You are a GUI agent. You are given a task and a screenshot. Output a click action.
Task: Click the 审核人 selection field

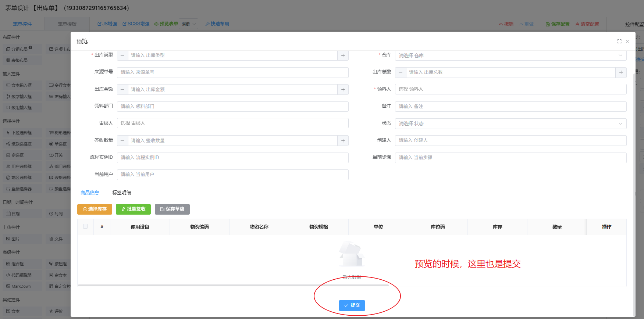point(232,123)
